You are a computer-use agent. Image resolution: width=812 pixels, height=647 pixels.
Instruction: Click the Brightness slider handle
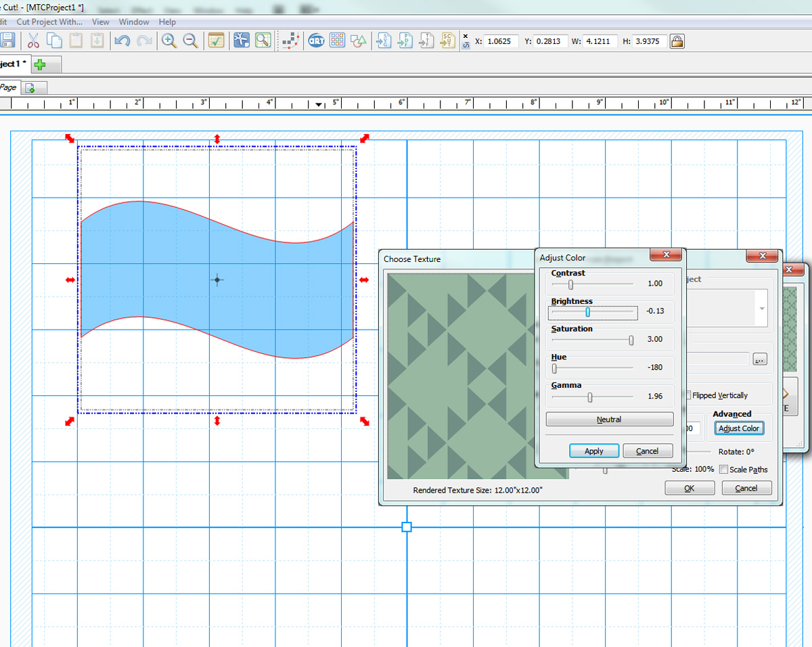point(587,312)
